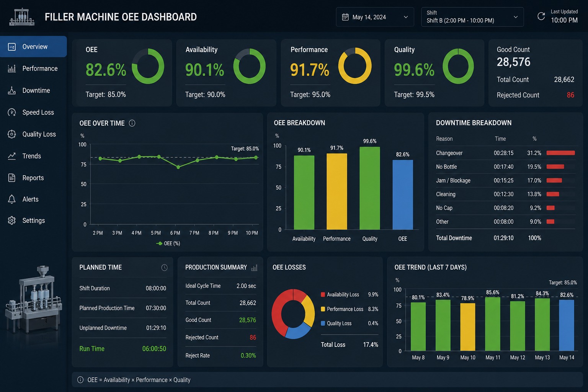Click the Speed Loss gauge icon
The width and height of the screenshot is (588, 392).
coord(12,112)
